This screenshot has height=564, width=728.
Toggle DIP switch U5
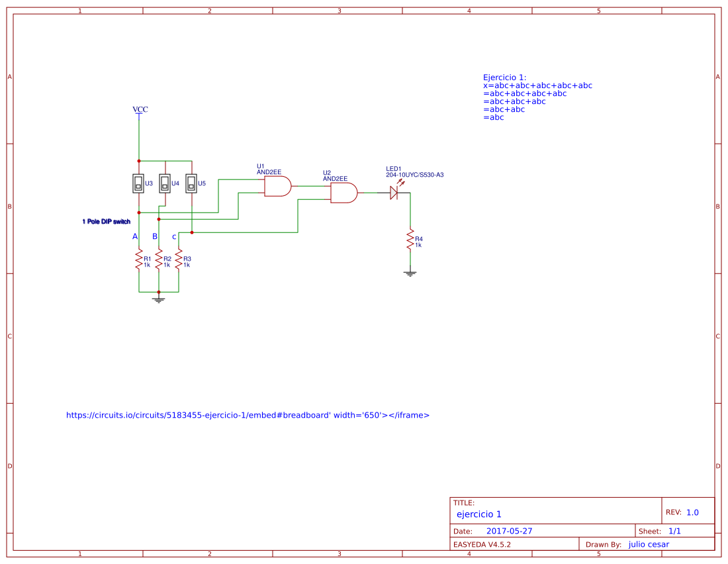click(191, 183)
